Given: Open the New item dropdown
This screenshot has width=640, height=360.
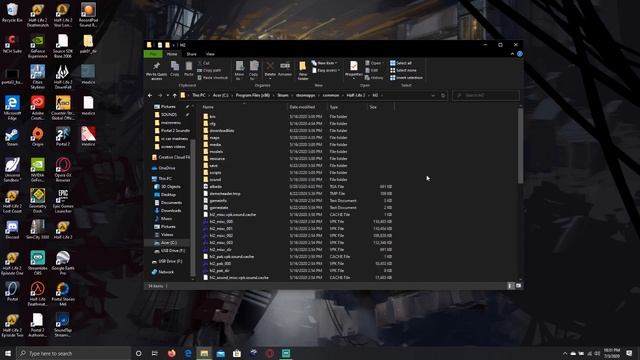Looking at the screenshot, I should tap(324, 63).
